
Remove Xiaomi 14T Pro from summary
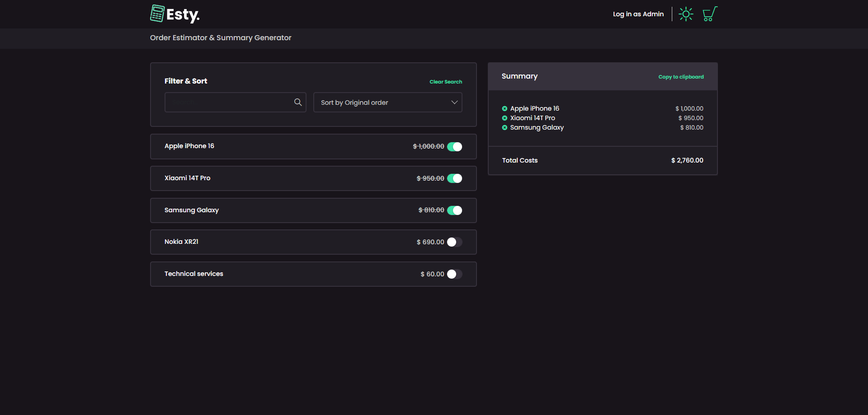coord(505,118)
